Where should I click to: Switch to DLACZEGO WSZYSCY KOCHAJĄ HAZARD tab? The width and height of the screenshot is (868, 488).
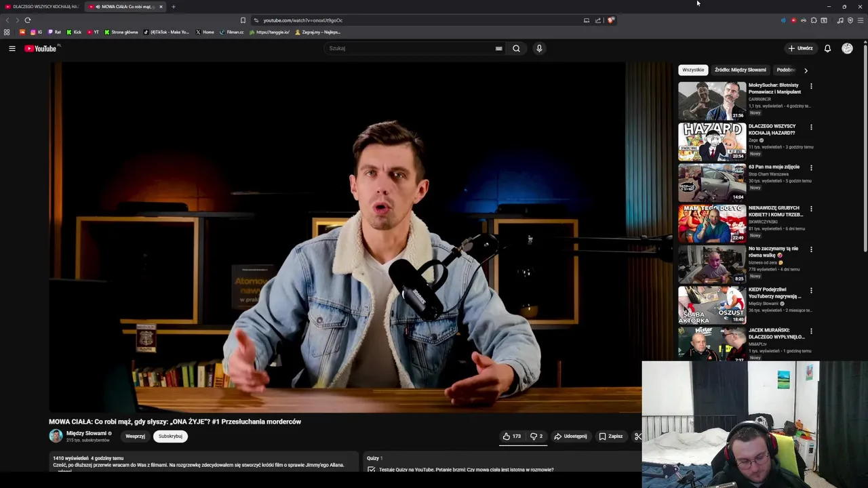42,7
